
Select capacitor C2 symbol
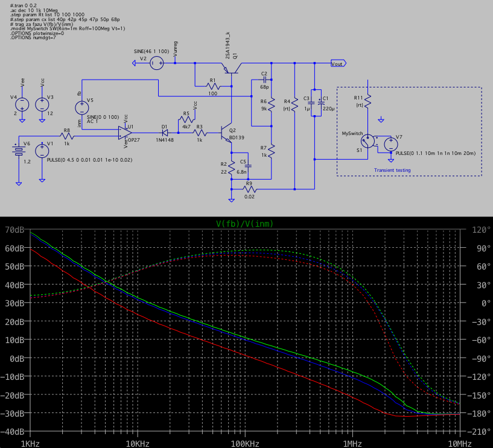(x=264, y=80)
